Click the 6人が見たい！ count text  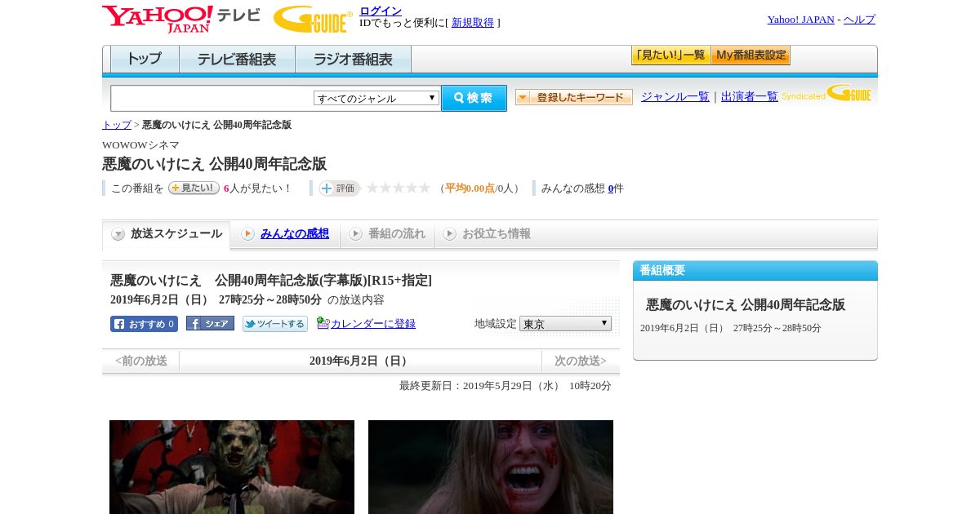pos(258,188)
